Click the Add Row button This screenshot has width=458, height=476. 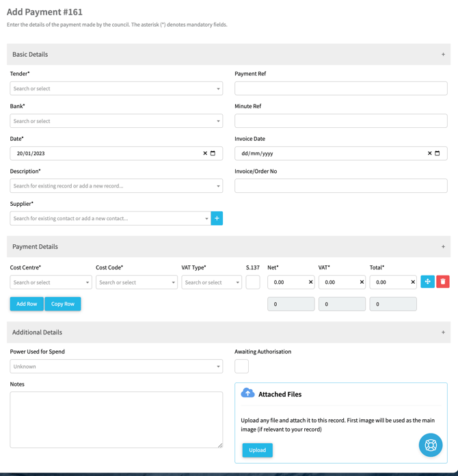[27, 304]
